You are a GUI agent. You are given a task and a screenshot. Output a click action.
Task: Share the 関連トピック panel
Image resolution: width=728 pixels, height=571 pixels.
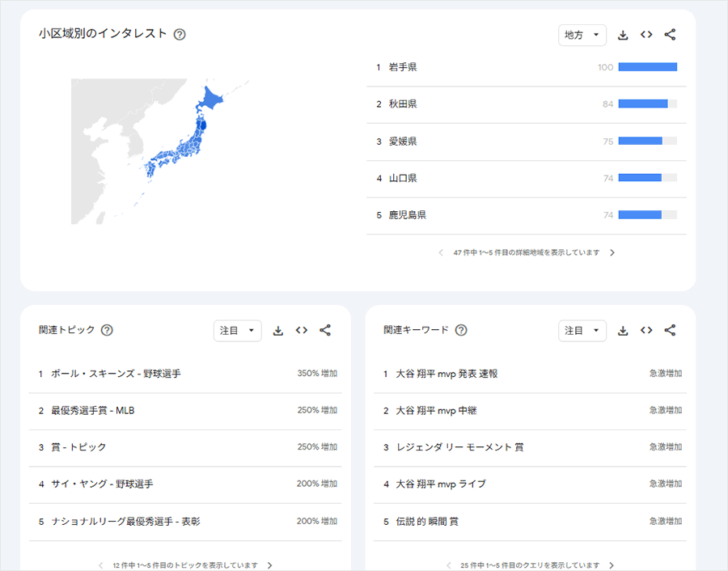click(x=325, y=330)
